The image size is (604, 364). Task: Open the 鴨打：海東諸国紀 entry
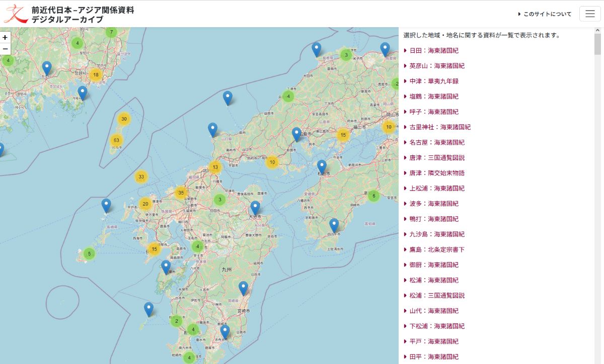point(434,219)
